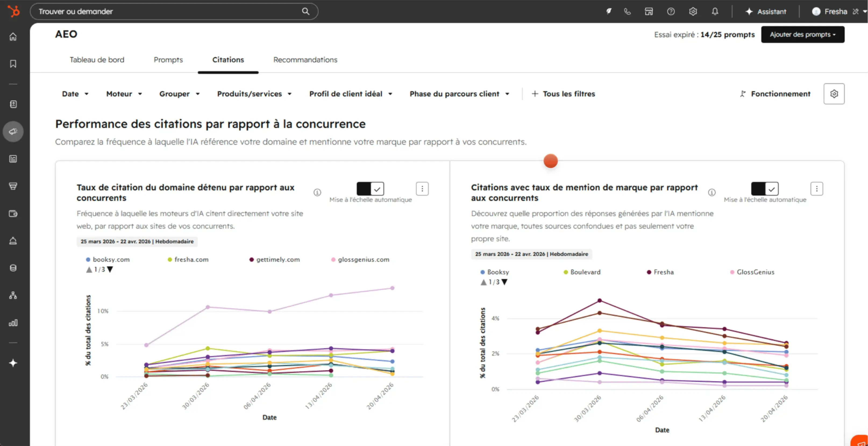This screenshot has width=868, height=446.
Task: Open the phone calling icon
Action: (x=627, y=12)
